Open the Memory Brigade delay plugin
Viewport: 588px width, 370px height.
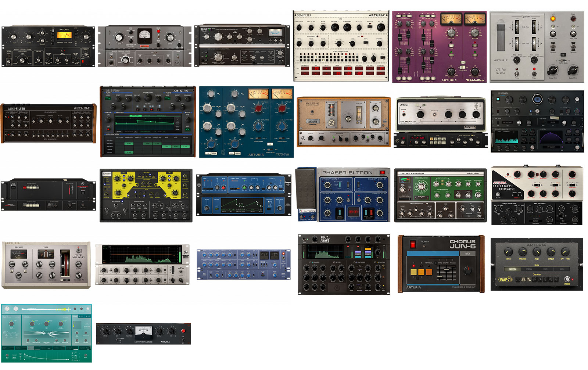point(537,195)
